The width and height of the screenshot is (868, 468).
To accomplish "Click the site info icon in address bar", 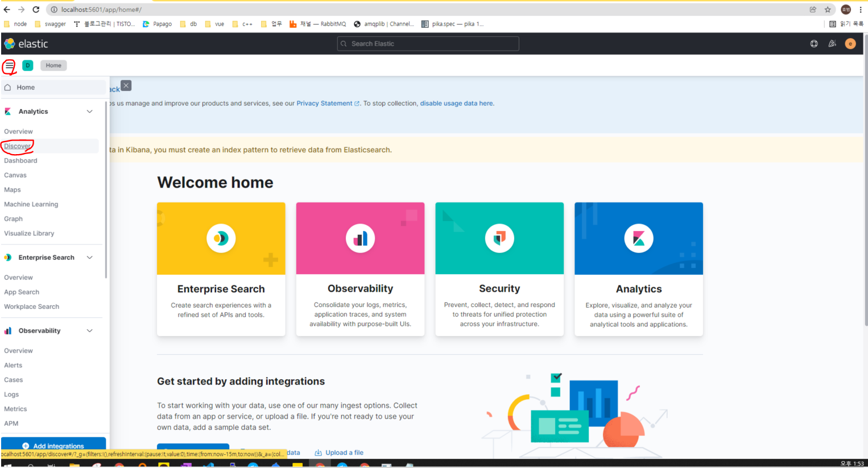I will [54, 10].
